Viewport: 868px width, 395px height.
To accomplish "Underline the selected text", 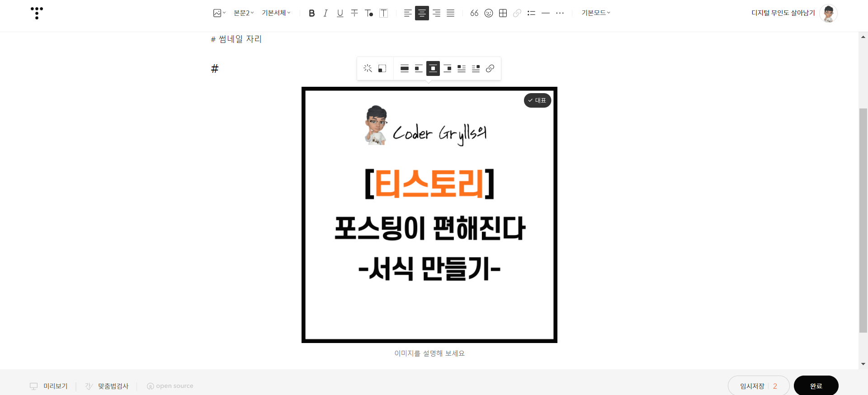I will (x=340, y=13).
